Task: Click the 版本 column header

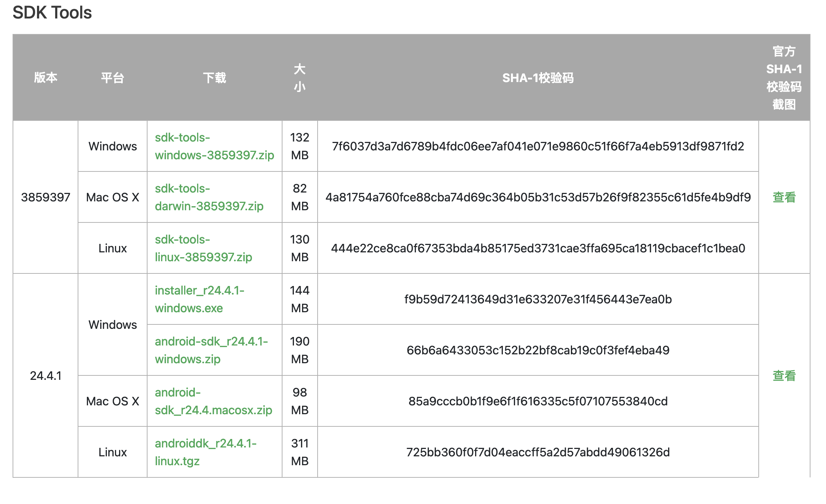Action: pyautogui.click(x=45, y=78)
